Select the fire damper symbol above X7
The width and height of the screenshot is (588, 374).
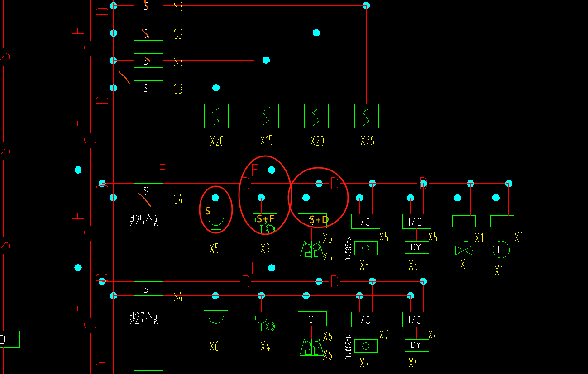(366, 346)
